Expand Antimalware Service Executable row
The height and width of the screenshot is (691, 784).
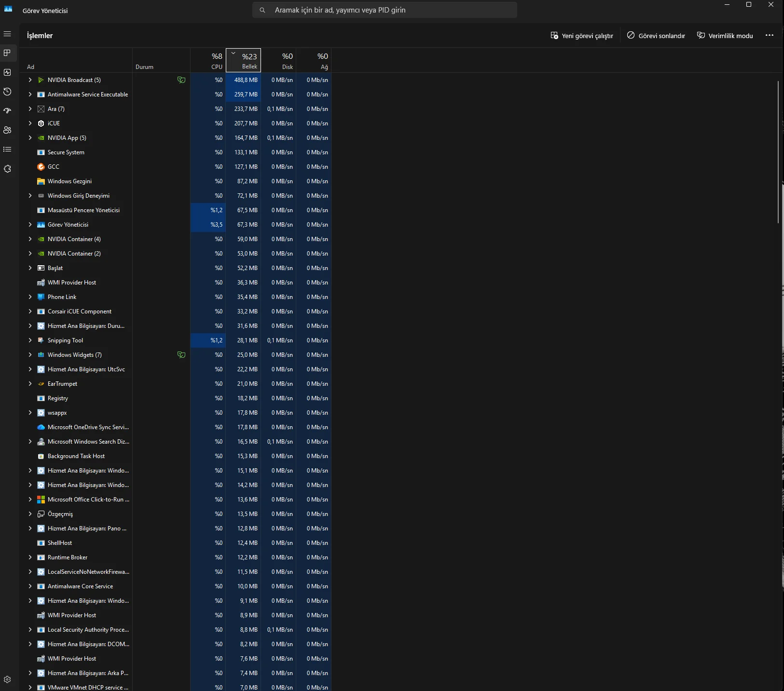[x=30, y=95]
